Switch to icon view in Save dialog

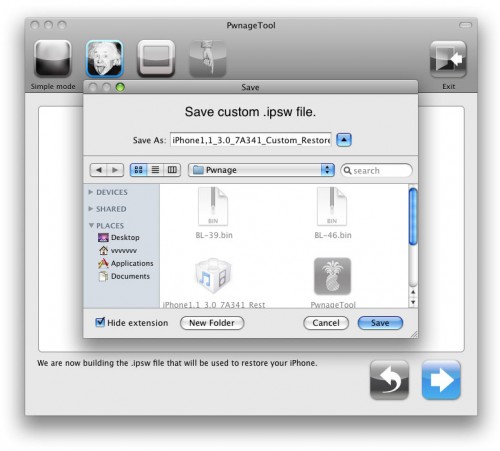[x=138, y=170]
